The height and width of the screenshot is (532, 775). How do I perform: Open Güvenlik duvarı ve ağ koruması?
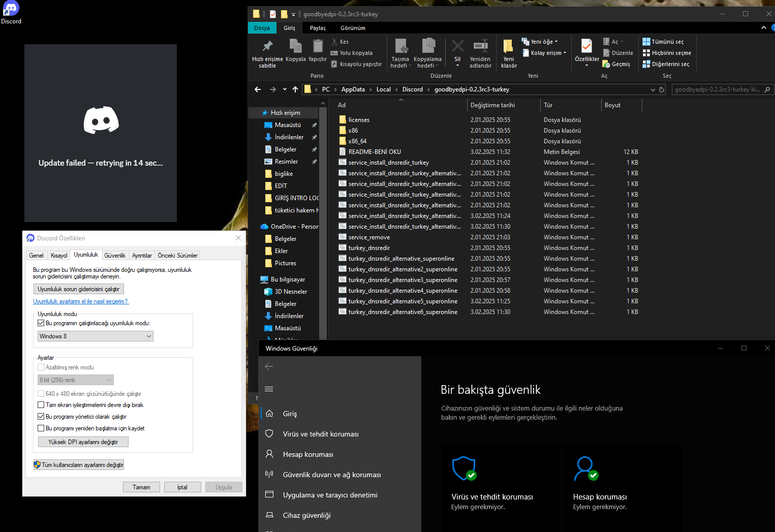(x=332, y=475)
